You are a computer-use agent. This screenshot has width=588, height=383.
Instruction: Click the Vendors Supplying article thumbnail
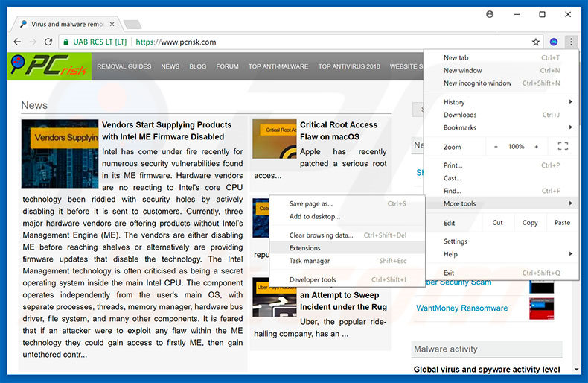click(x=60, y=153)
